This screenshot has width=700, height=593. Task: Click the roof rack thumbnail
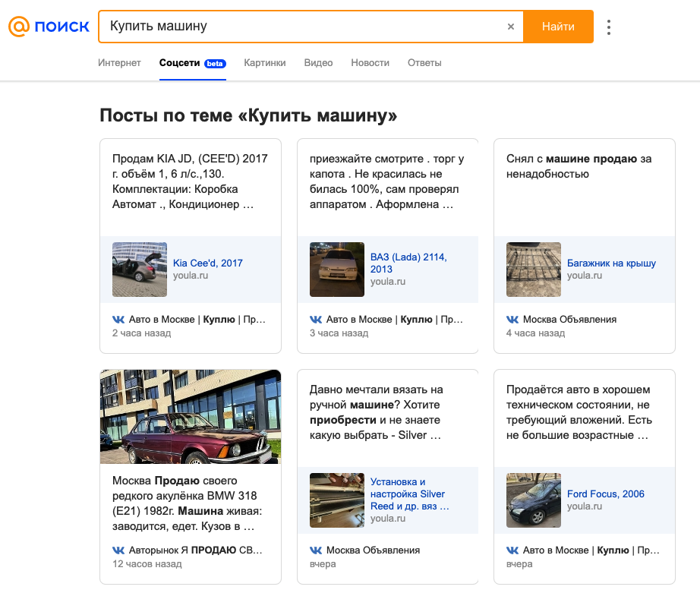[x=534, y=270]
